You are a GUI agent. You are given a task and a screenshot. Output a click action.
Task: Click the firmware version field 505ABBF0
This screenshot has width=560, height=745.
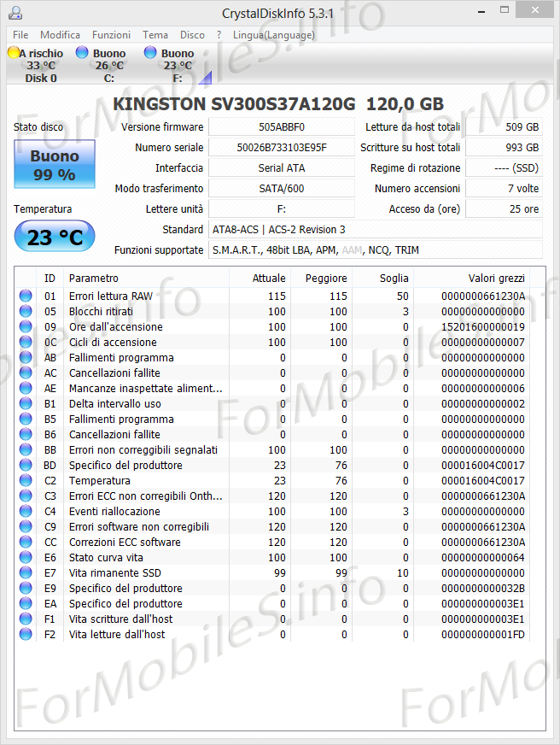pos(281,127)
